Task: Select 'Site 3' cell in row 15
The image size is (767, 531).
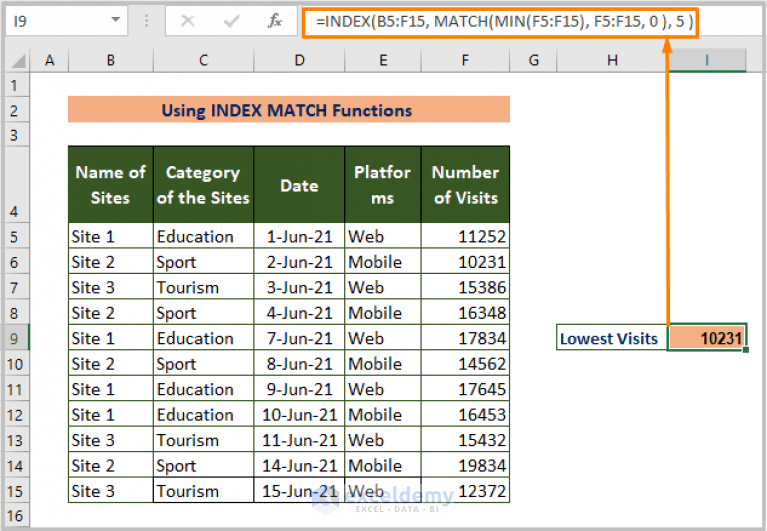Action: 111,490
